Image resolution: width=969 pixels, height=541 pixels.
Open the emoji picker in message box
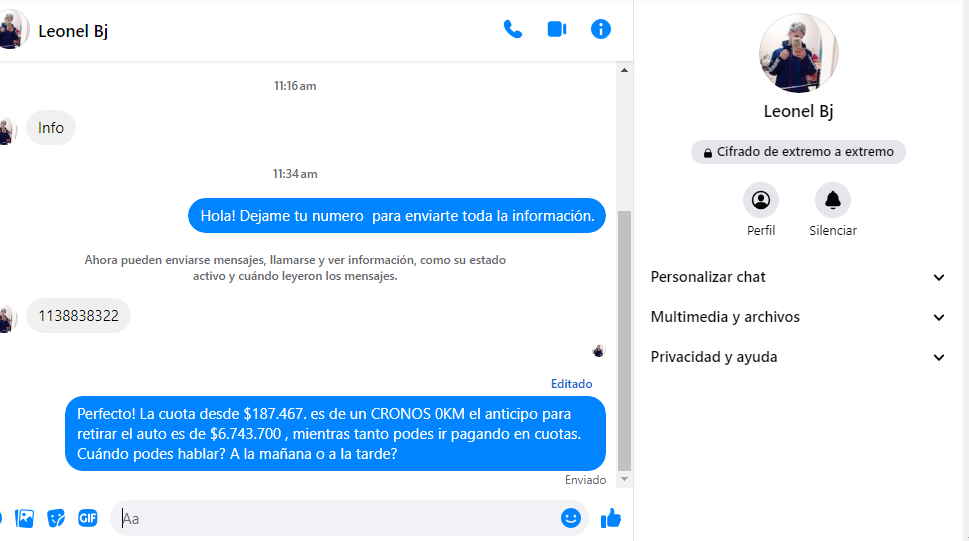pyautogui.click(x=571, y=518)
